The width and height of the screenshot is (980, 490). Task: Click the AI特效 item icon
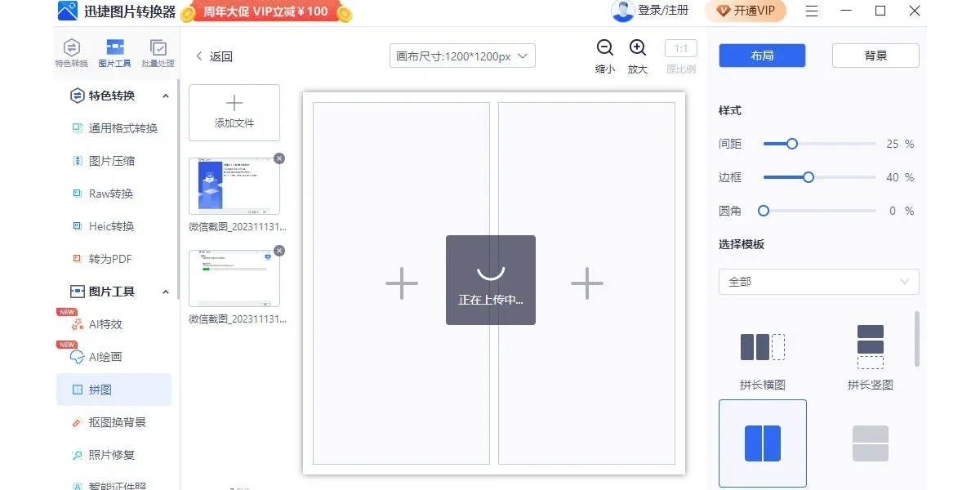78,324
